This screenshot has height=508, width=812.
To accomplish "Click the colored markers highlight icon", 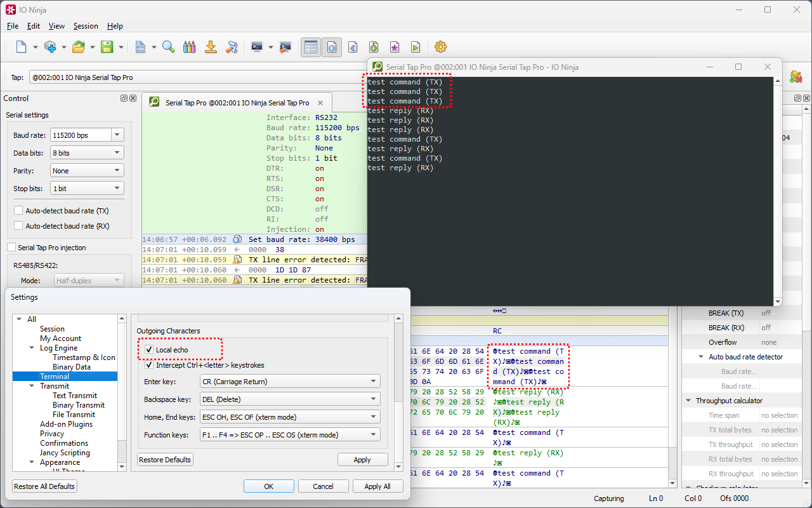I will click(x=189, y=47).
